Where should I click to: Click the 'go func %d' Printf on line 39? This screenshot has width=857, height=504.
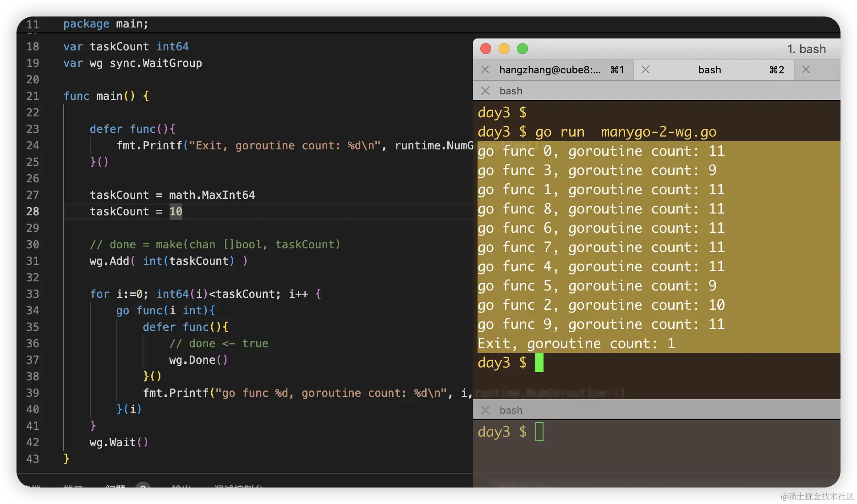pyautogui.click(x=308, y=393)
